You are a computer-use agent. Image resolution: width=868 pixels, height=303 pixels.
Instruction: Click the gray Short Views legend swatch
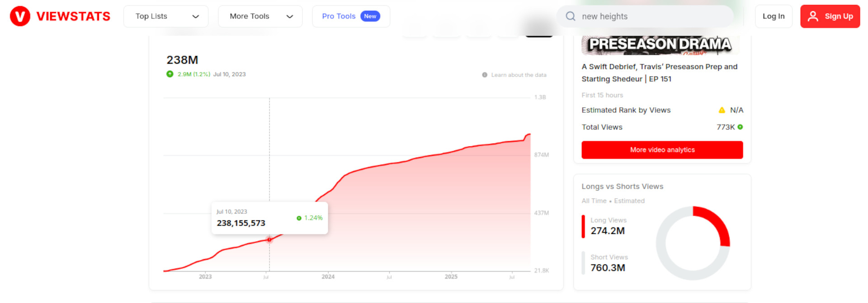coord(583,263)
